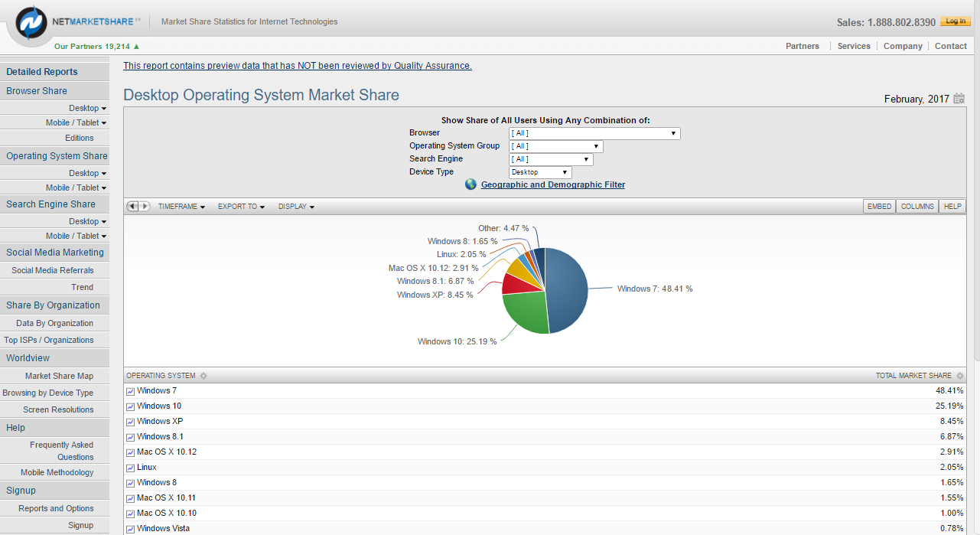980x535 pixels.
Task: Open Editions under Browser Share
Action: (80, 138)
